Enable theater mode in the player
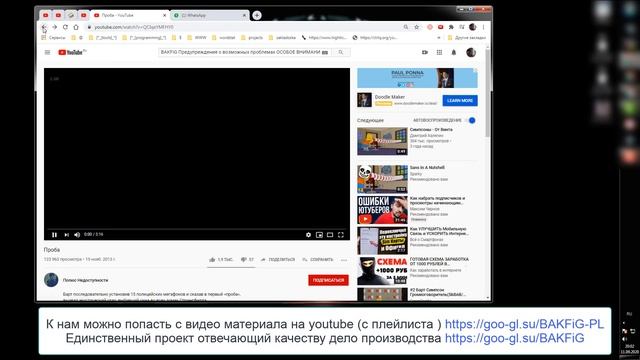The image size is (640, 360). (330, 235)
